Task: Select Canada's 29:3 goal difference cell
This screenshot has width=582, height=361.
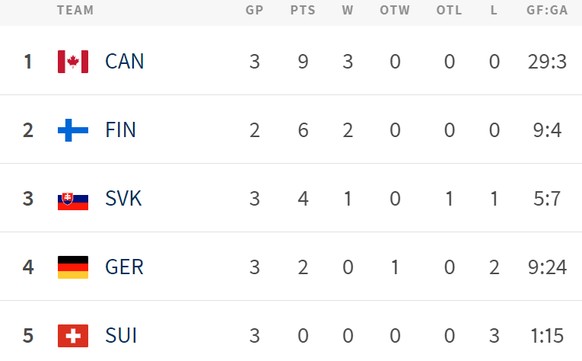Action: point(547,61)
